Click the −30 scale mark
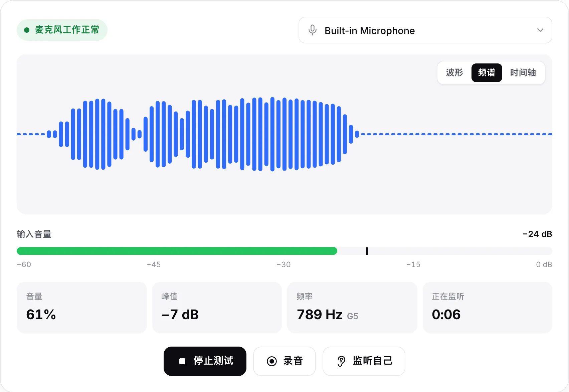Viewport: 569px width, 392px height. tap(283, 264)
